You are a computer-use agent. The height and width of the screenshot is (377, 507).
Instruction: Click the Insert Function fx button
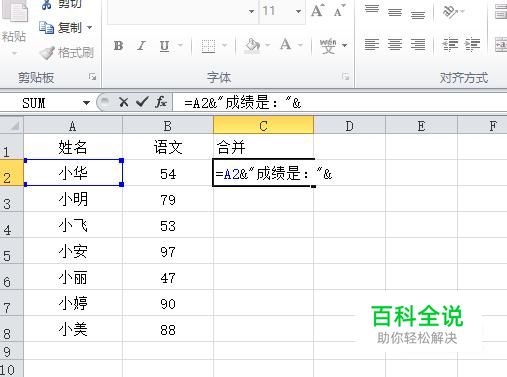pos(161,102)
